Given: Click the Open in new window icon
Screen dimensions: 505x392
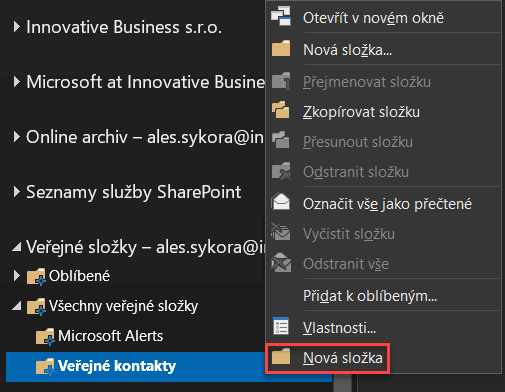Looking at the screenshot, I should pos(281,16).
